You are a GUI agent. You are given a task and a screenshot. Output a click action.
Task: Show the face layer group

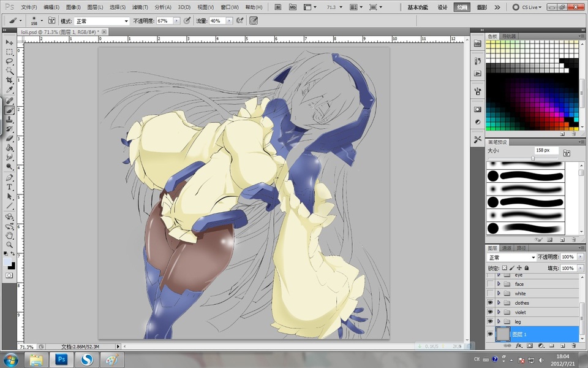489,285
